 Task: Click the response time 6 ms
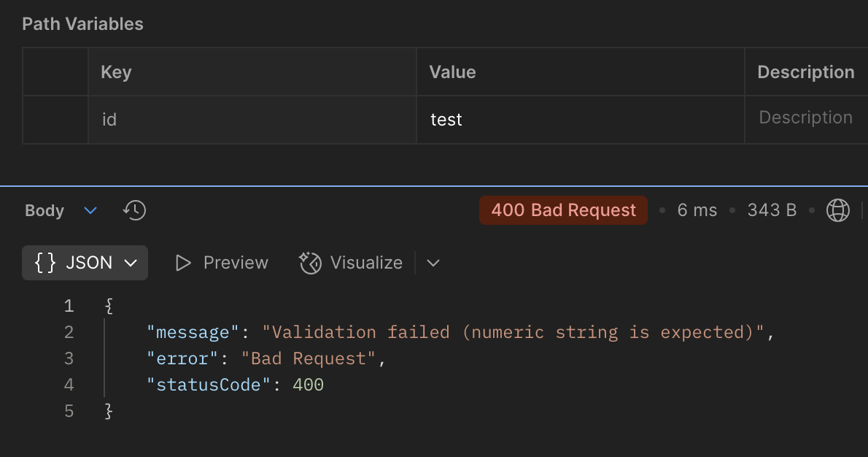tap(697, 210)
